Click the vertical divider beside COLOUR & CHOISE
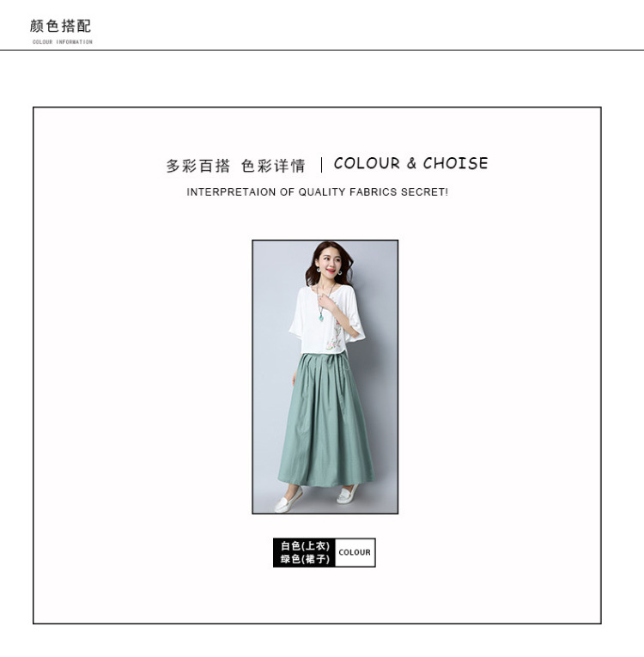The height and width of the screenshot is (657, 644). (x=321, y=165)
